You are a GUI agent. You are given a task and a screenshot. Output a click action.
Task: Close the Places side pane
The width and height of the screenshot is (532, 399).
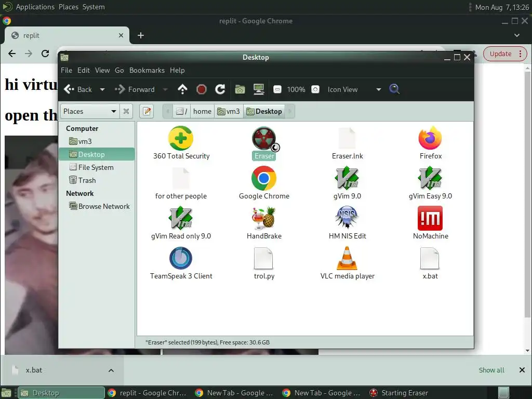click(x=126, y=111)
